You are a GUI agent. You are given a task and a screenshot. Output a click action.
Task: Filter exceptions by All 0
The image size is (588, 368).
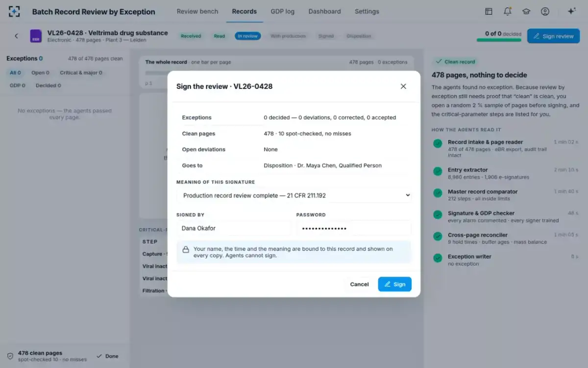pyautogui.click(x=15, y=73)
